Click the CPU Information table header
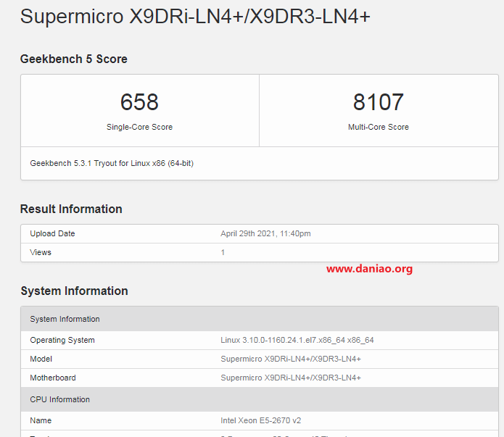504x437 pixels. 260,399
